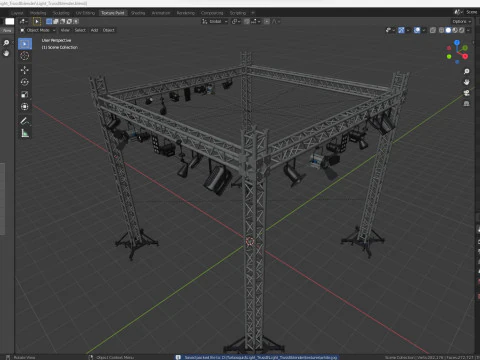Choose Set new selection mode icon
Image resolution: width=480 pixels, height=360 pixels.
[x=49, y=21]
